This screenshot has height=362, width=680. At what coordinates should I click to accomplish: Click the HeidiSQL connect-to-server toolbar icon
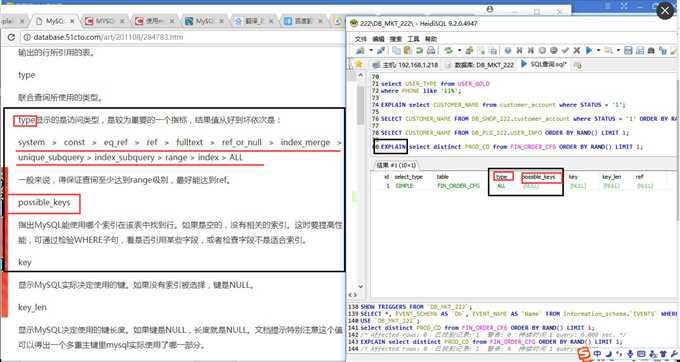360,51
